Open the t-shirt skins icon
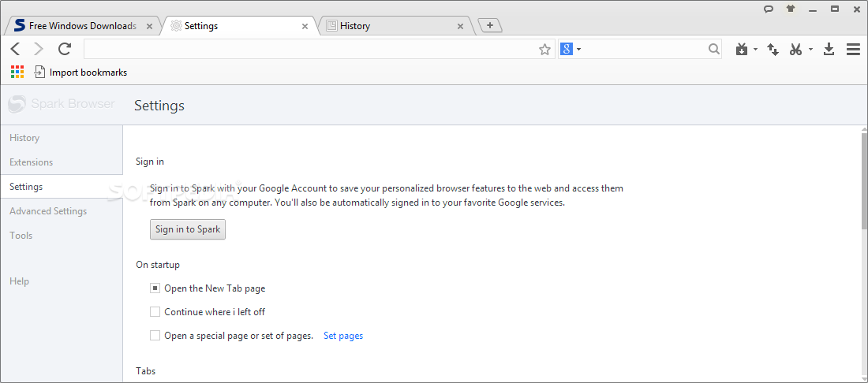This screenshot has width=868, height=383. coord(791,9)
